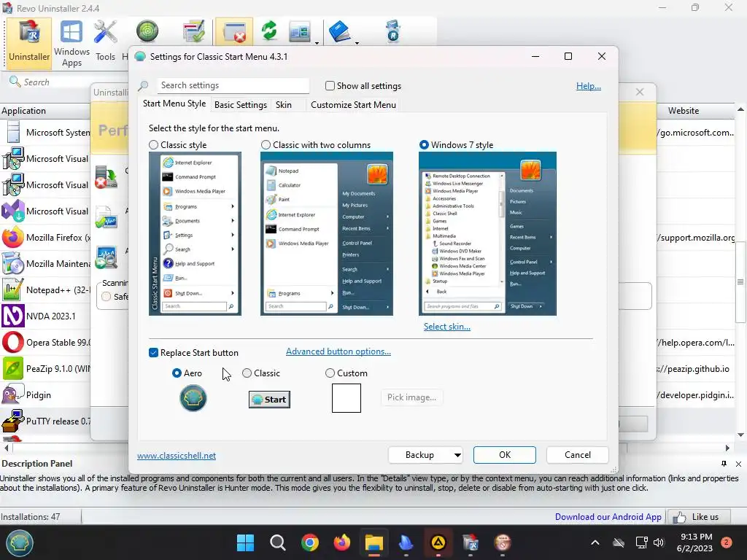Image resolution: width=747 pixels, height=560 pixels.
Task: Pin the Description Panel pin icon
Action: click(x=724, y=464)
